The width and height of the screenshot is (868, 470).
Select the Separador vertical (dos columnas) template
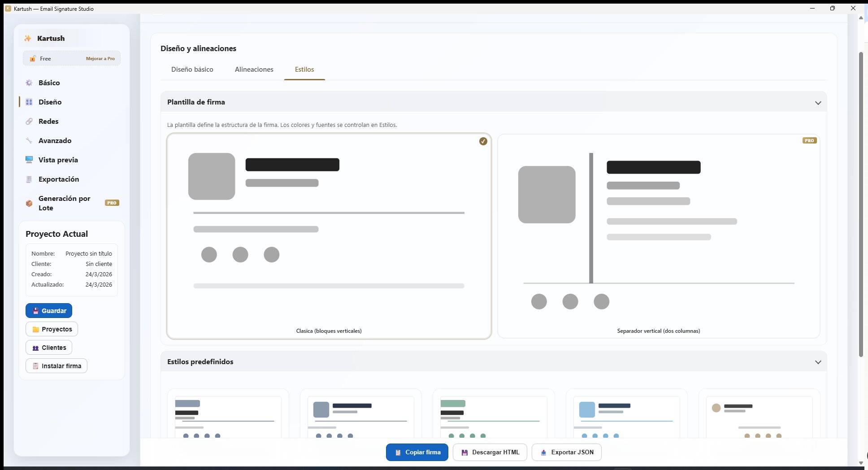[x=658, y=236]
